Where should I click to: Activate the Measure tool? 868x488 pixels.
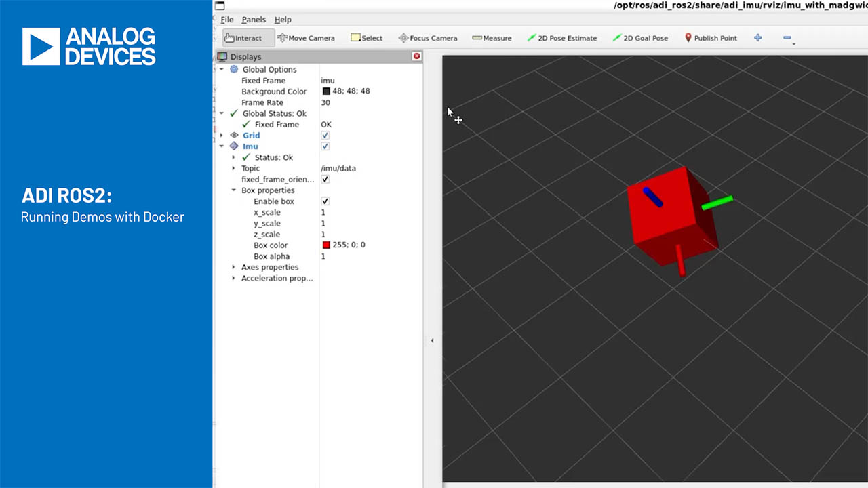[x=492, y=38]
